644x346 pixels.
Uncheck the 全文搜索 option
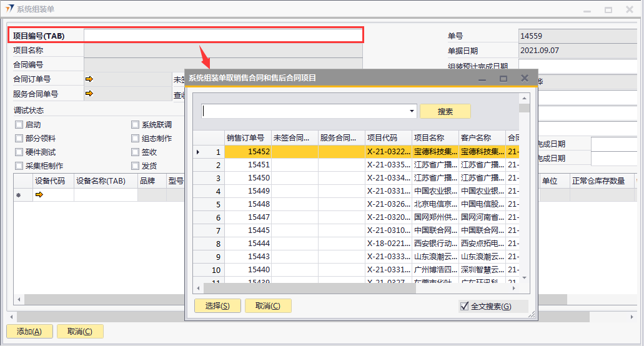click(x=464, y=306)
